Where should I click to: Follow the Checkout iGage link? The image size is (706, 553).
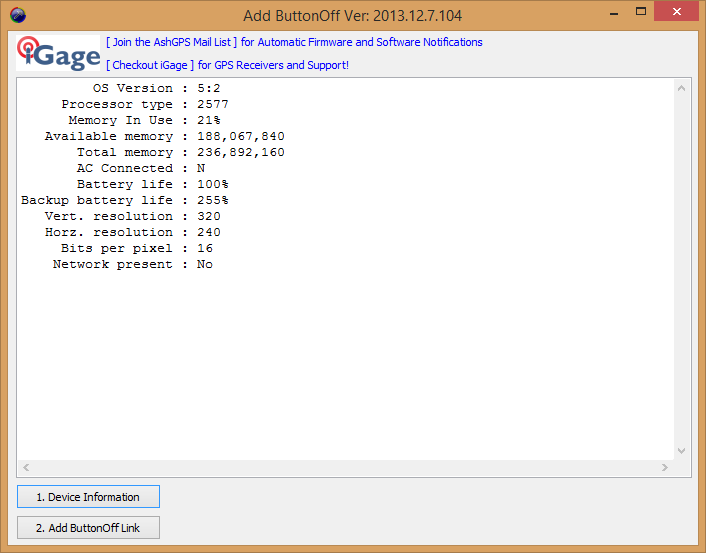(x=150, y=65)
